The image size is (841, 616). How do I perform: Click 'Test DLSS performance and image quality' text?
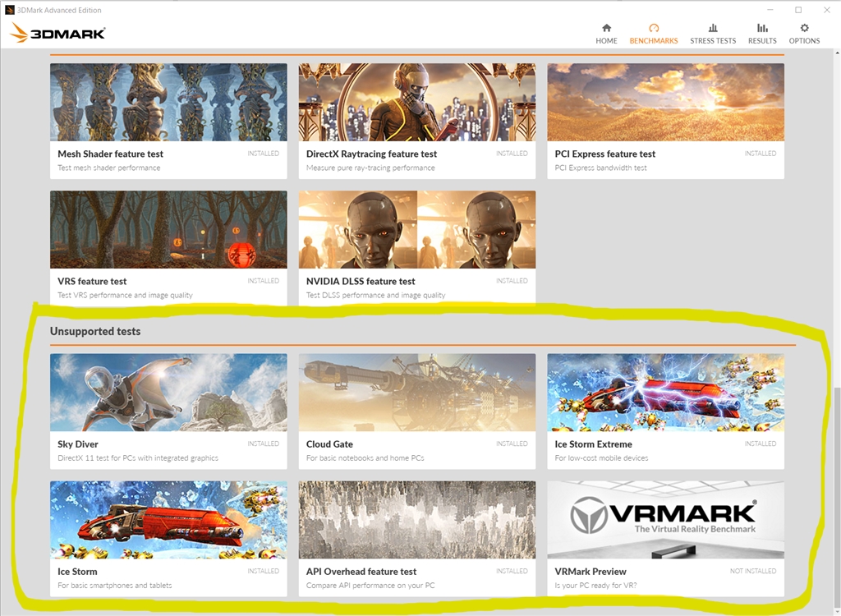[375, 295]
